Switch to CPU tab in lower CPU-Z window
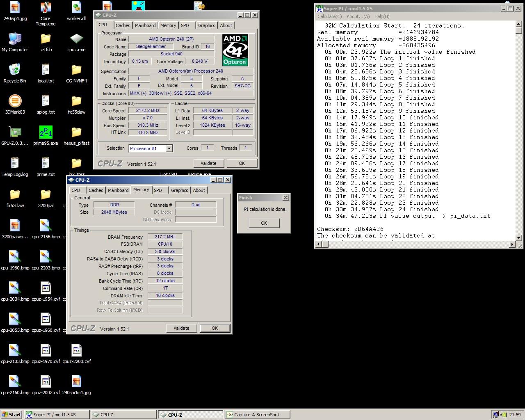 click(x=76, y=190)
